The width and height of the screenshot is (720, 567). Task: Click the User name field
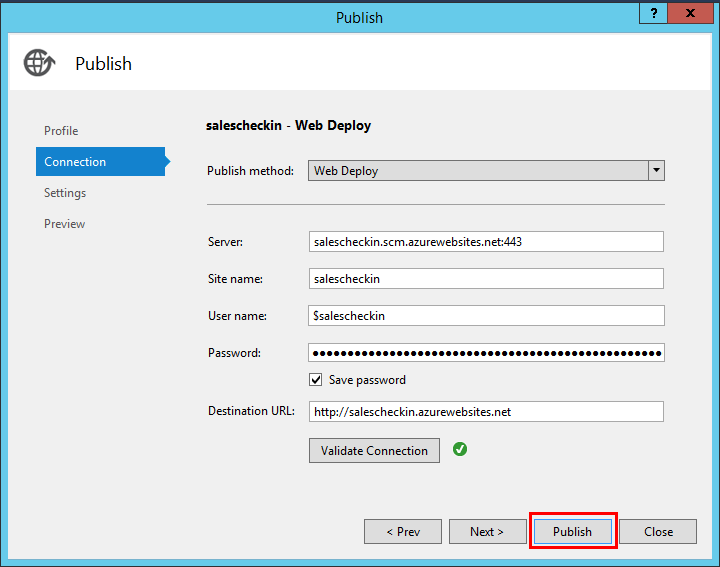(x=486, y=315)
